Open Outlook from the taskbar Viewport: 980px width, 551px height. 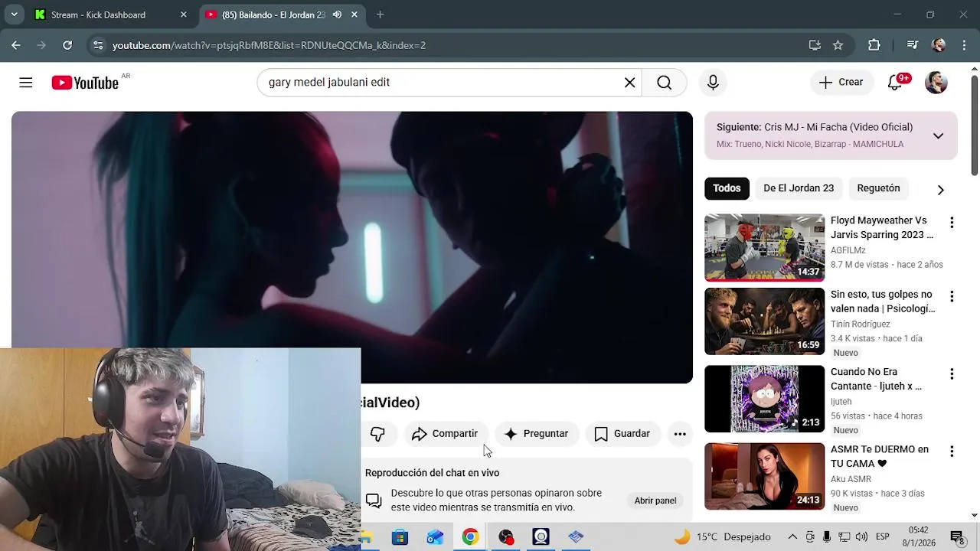tap(435, 537)
